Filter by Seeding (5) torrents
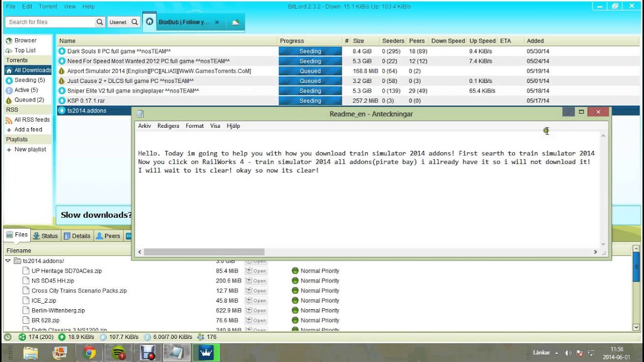 pyautogui.click(x=25, y=80)
